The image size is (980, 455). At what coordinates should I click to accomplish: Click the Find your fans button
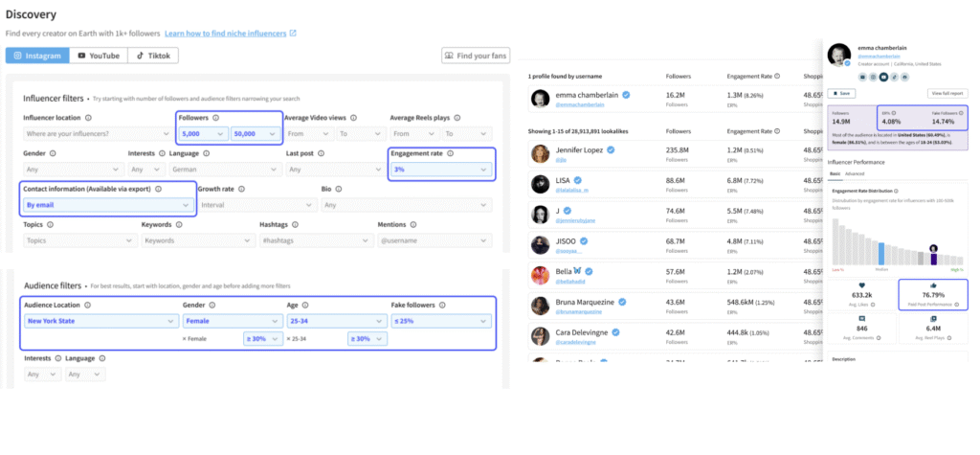click(476, 56)
